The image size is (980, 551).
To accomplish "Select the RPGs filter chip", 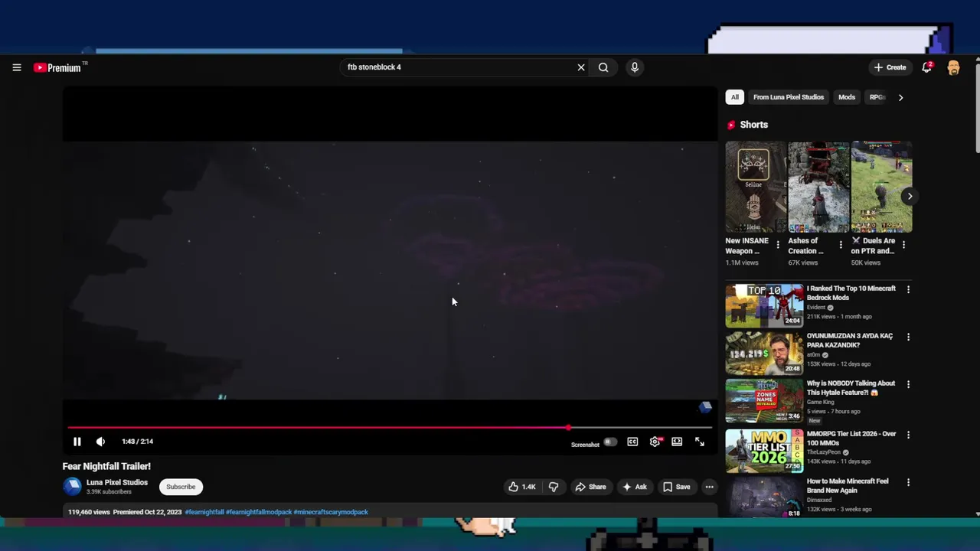I will tap(877, 97).
